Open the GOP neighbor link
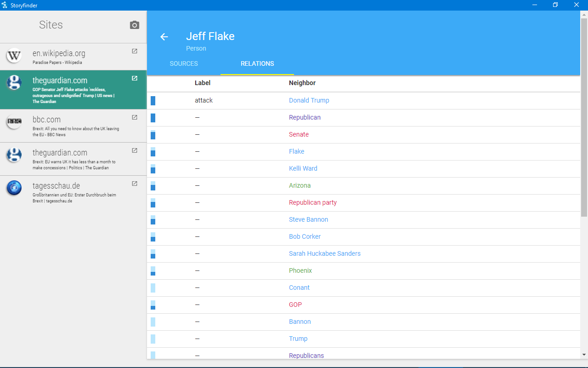The width and height of the screenshot is (588, 368). pos(295,305)
